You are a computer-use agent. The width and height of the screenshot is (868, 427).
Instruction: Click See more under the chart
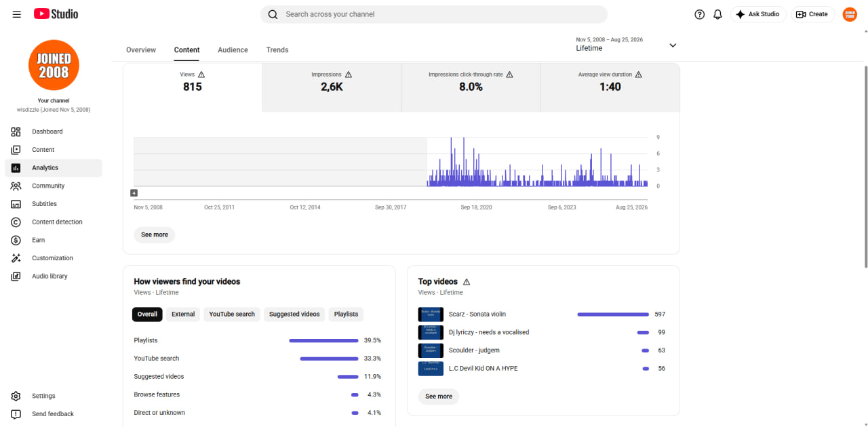[155, 235]
